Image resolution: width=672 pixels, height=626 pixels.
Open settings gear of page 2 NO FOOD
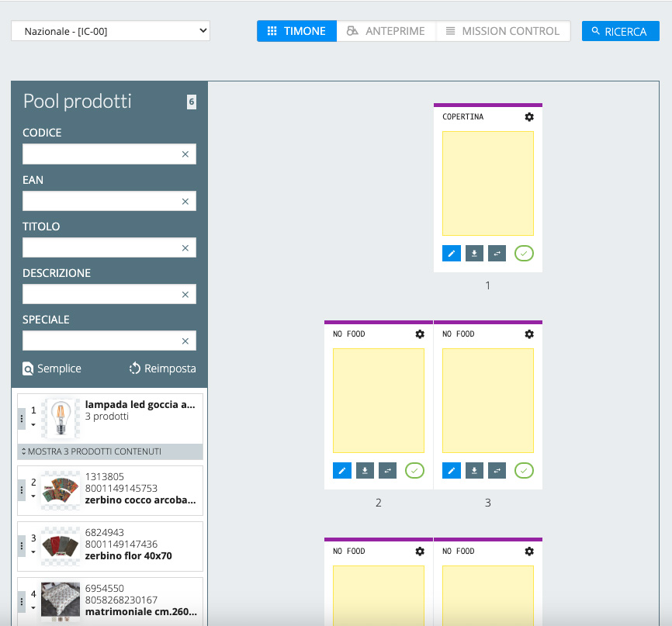(x=420, y=334)
